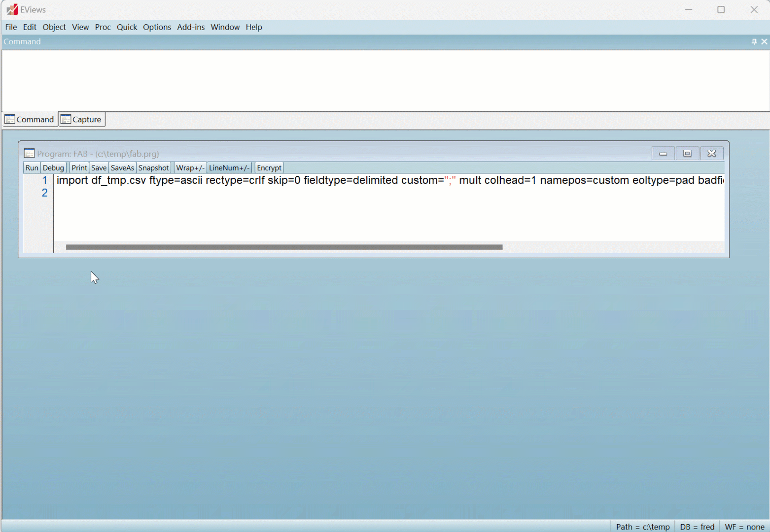The height and width of the screenshot is (532, 770).
Task: Toggle word wrap with Wrap+/-
Action: [x=190, y=168]
